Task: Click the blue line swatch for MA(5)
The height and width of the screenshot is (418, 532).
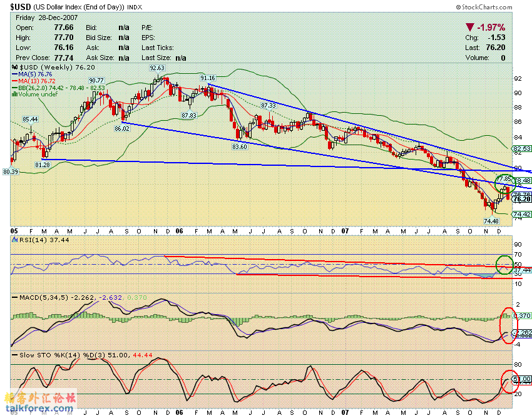Action: coord(14,74)
